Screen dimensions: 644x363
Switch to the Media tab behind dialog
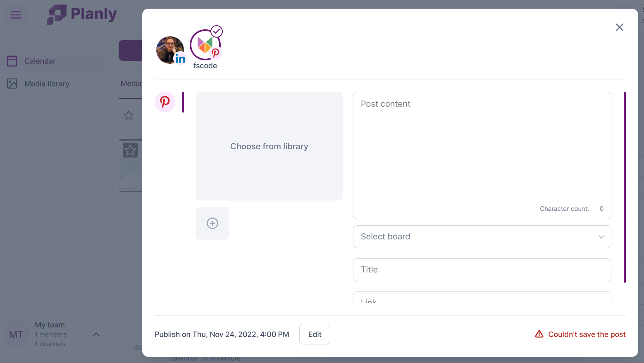coord(131,84)
